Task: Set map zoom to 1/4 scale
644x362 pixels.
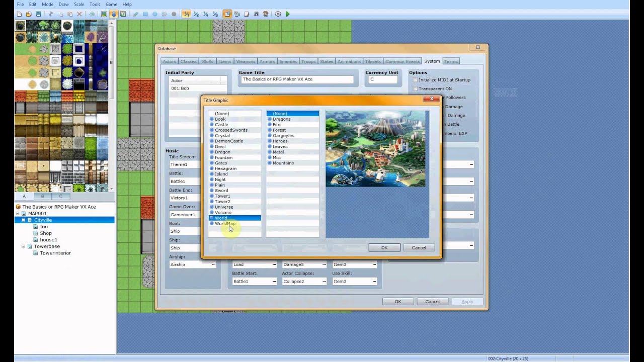Action: point(206,14)
